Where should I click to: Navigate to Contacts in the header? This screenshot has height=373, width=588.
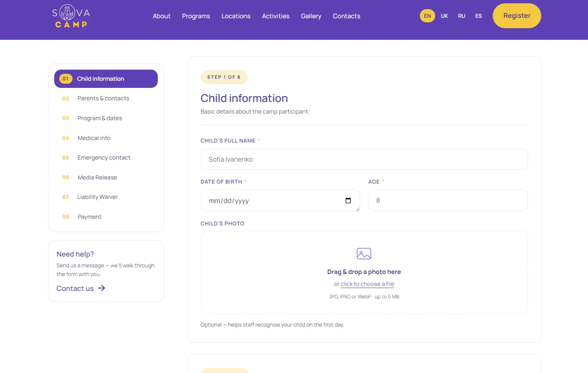coord(347,16)
